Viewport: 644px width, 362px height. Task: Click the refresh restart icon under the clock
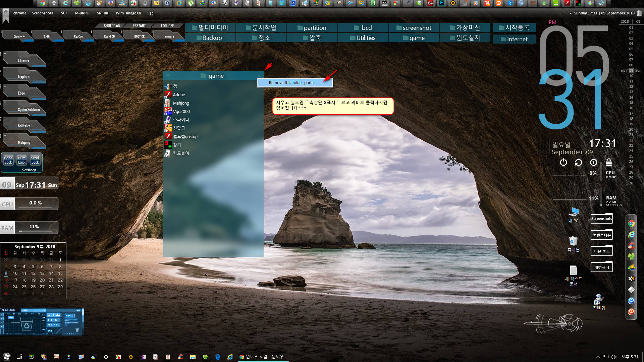coord(579,163)
